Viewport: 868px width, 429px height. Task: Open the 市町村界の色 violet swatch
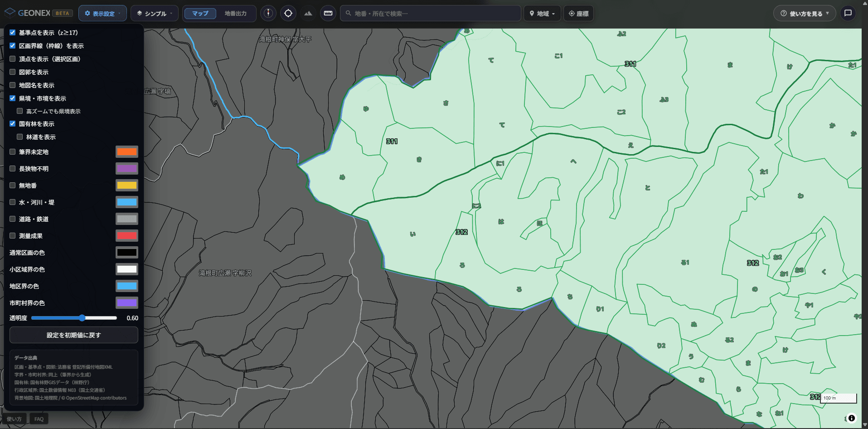coord(127,303)
